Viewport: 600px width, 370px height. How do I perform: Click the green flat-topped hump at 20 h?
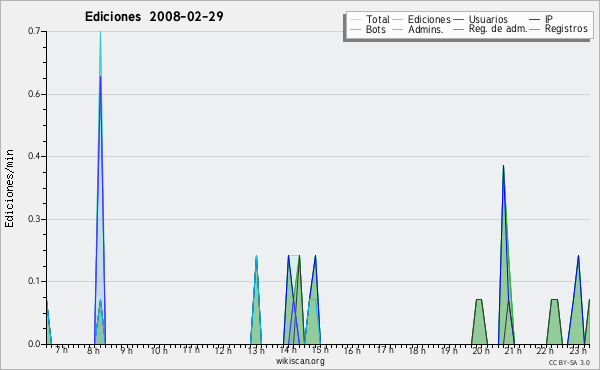point(479,321)
